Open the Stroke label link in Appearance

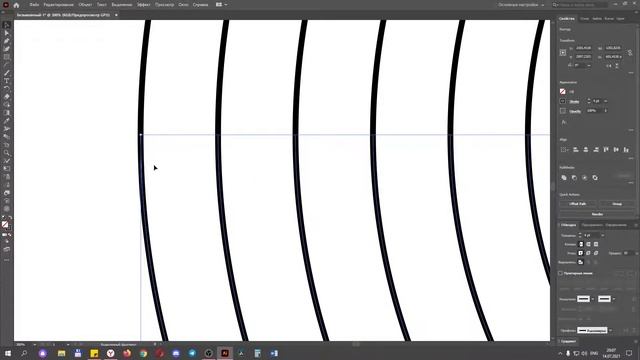[574, 101]
